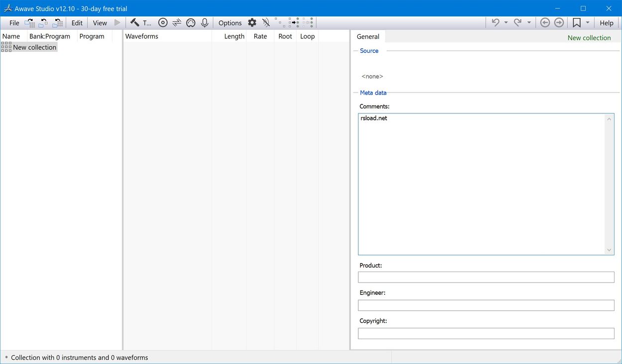Click the Awave Studio title bar app icon
The image size is (622, 364).
coord(8,8)
